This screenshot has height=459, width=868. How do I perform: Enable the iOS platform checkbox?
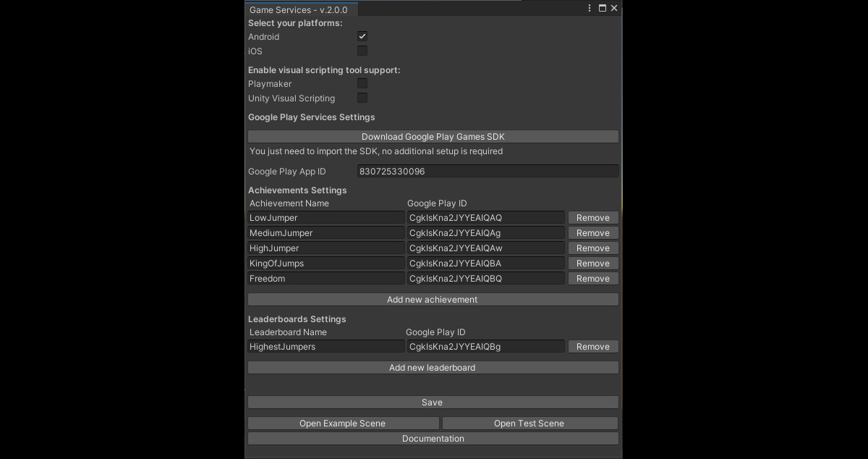[x=362, y=51]
